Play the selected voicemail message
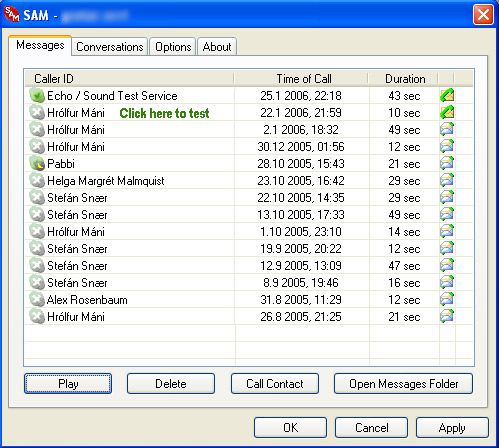499x448 pixels. (68, 384)
